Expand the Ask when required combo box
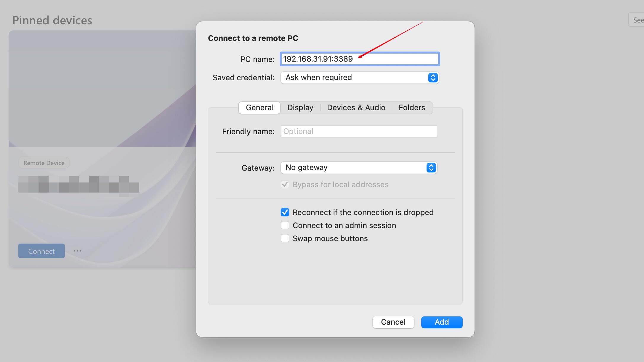Image resolution: width=644 pixels, height=362 pixels. [360, 78]
